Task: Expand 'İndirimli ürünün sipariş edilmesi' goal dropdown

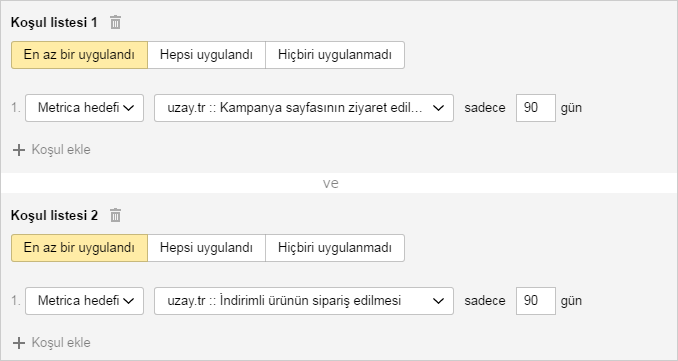Action: click(x=304, y=300)
